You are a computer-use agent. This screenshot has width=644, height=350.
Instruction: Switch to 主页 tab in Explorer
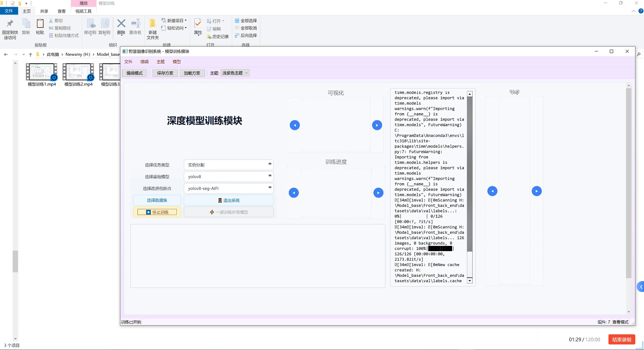click(27, 11)
